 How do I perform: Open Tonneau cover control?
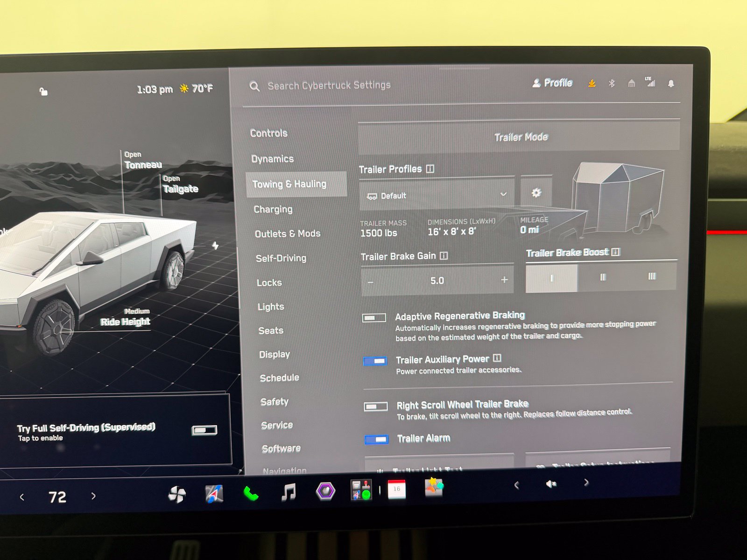point(143,160)
